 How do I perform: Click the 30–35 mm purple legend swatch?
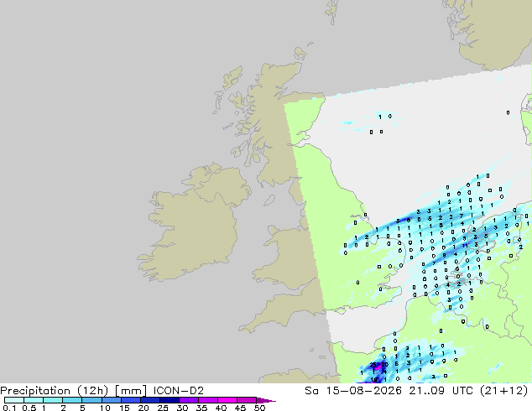(x=189, y=400)
